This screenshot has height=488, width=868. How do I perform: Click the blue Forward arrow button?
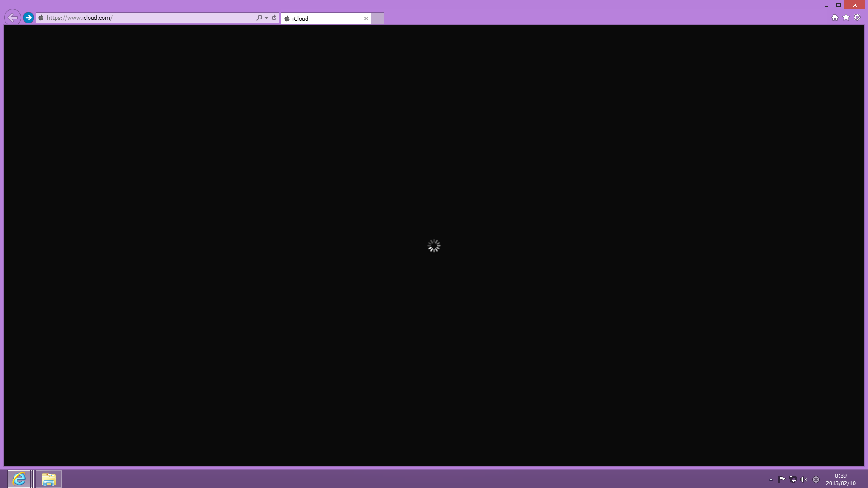point(28,18)
